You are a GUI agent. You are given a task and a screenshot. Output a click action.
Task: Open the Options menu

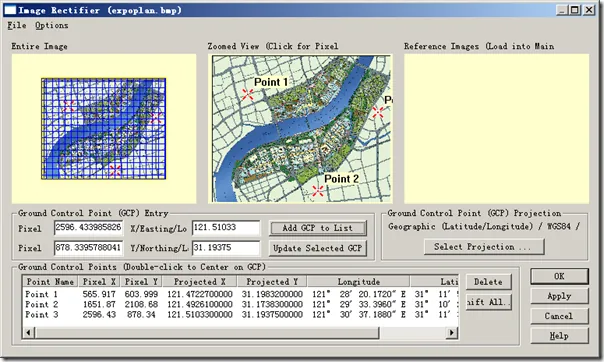[52, 25]
